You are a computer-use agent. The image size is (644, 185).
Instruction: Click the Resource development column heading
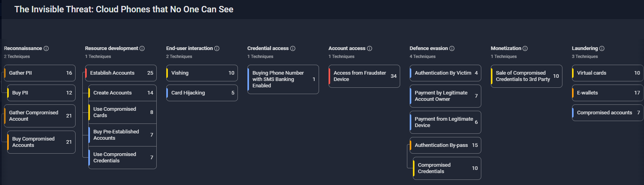(x=111, y=48)
